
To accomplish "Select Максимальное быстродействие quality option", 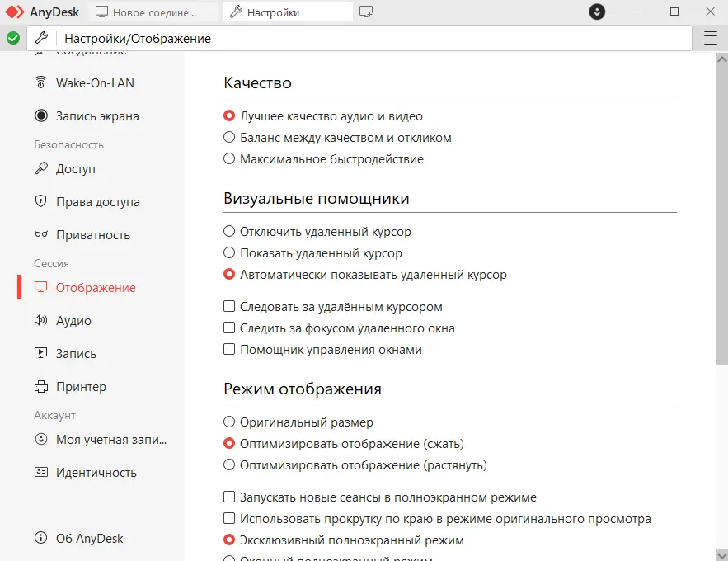I will (x=230, y=159).
